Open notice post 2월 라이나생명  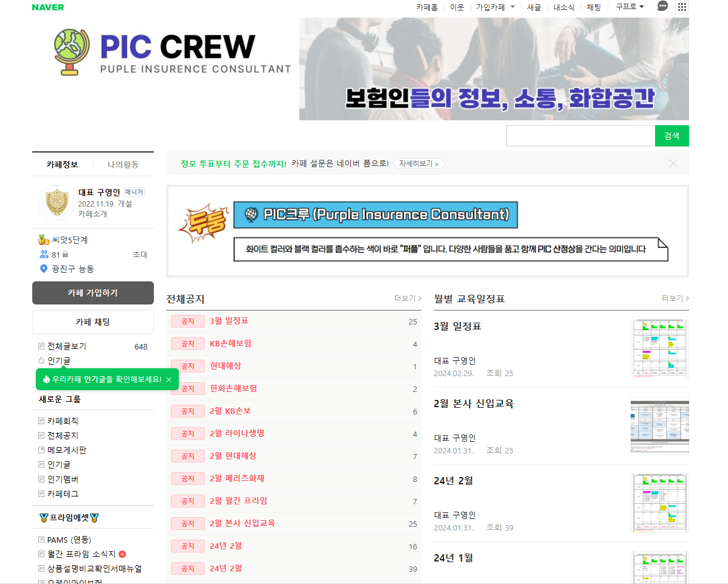coord(237,433)
